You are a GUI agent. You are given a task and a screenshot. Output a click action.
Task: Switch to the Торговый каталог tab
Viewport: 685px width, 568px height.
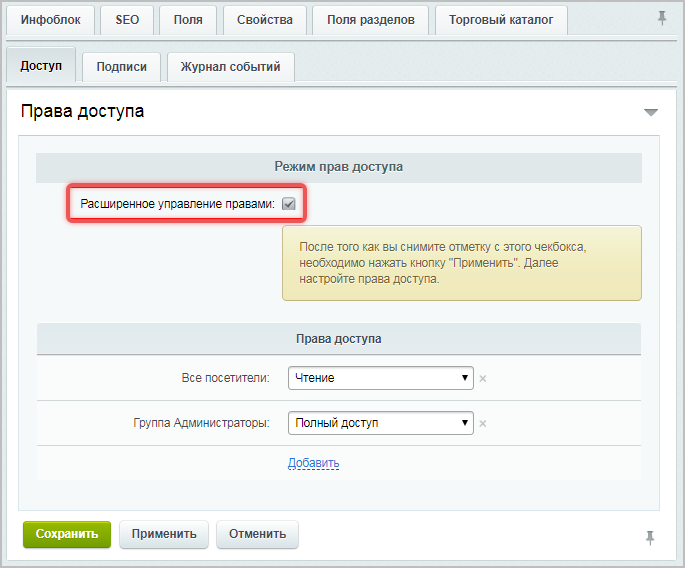click(501, 20)
